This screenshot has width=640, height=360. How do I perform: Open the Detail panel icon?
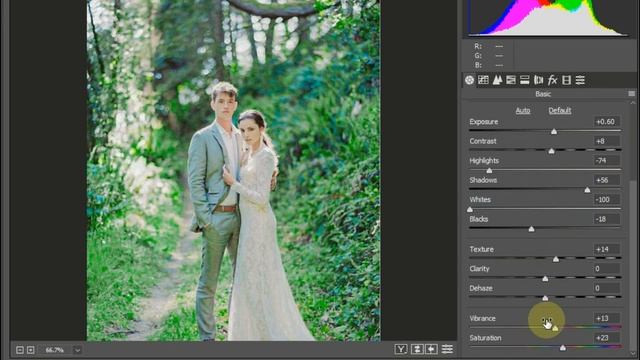tap(497, 80)
